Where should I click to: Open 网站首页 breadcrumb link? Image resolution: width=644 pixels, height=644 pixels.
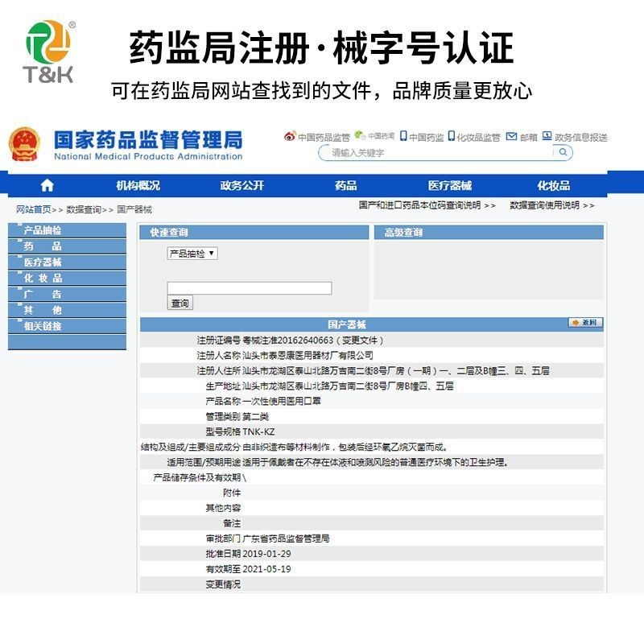coord(34,209)
